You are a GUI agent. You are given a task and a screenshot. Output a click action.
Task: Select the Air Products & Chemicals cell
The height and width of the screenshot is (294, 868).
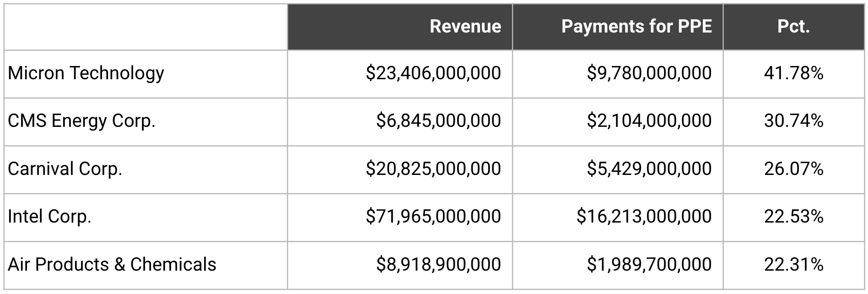pyautogui.click(x=112, y=265)
